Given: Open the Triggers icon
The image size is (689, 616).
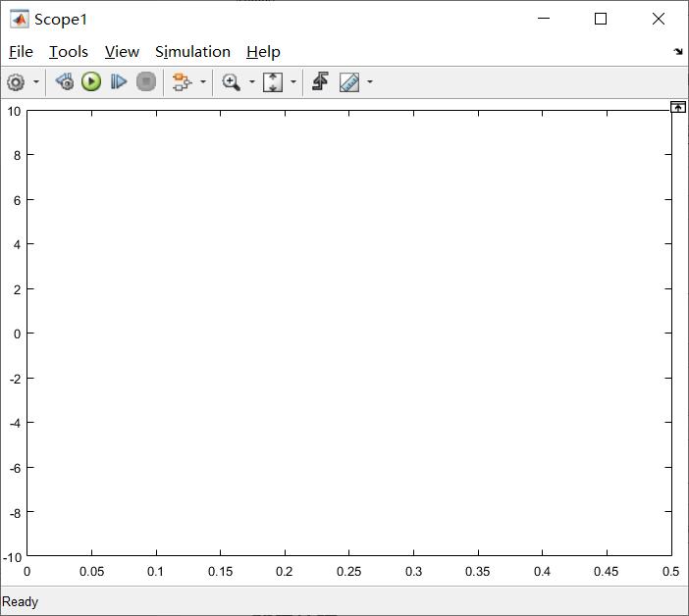Looking at the screenshot, I should (320, 82).
